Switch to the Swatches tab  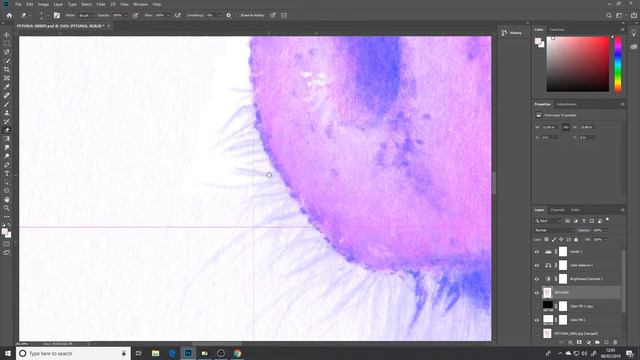coord(557,29)
